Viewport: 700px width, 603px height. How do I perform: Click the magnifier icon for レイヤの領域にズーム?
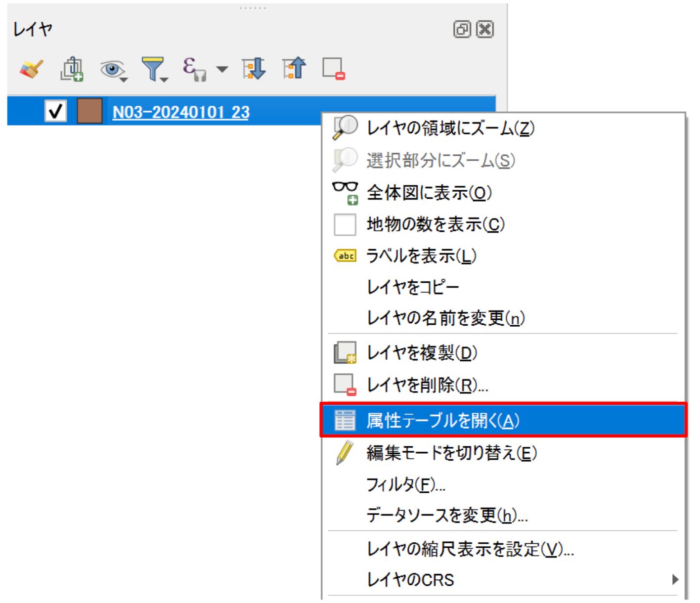coord(345,128)
